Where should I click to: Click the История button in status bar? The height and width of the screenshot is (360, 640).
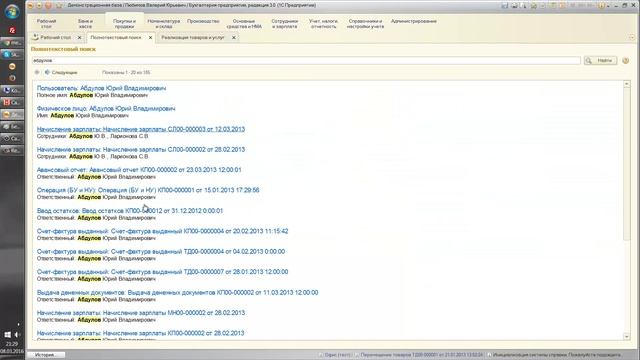pyautogui.click(x=46, y=355)
